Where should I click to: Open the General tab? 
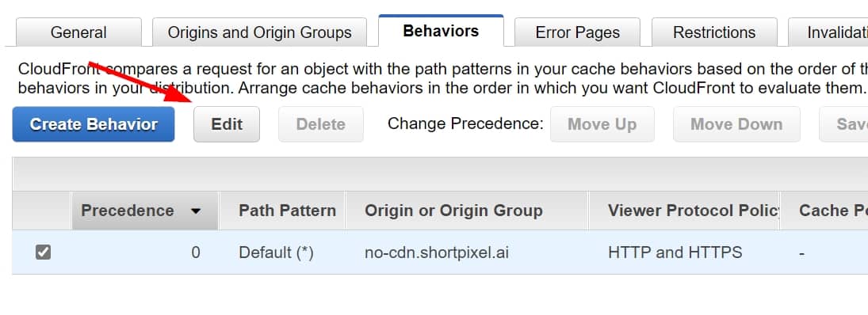point(78,32)
